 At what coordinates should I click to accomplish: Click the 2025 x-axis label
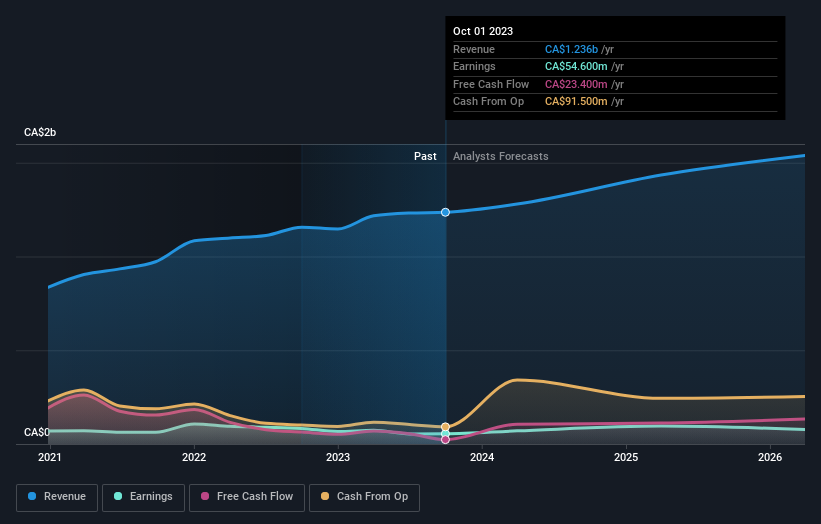tap(626, 457)
